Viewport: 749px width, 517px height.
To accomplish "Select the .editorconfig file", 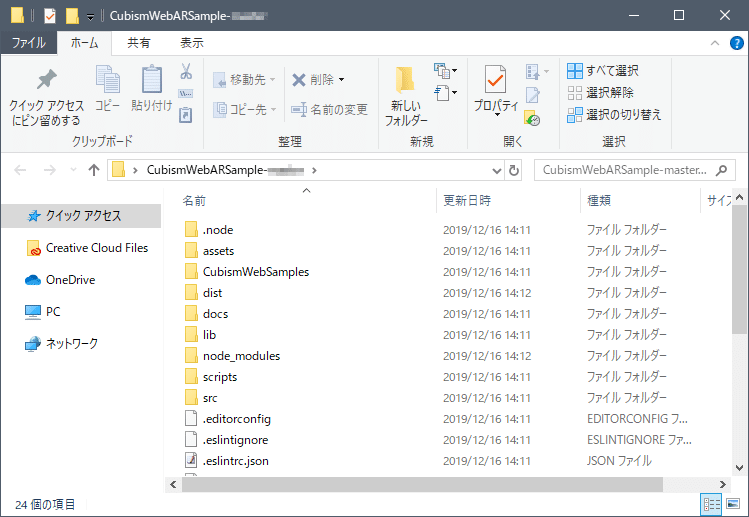I will click(228, 419).
